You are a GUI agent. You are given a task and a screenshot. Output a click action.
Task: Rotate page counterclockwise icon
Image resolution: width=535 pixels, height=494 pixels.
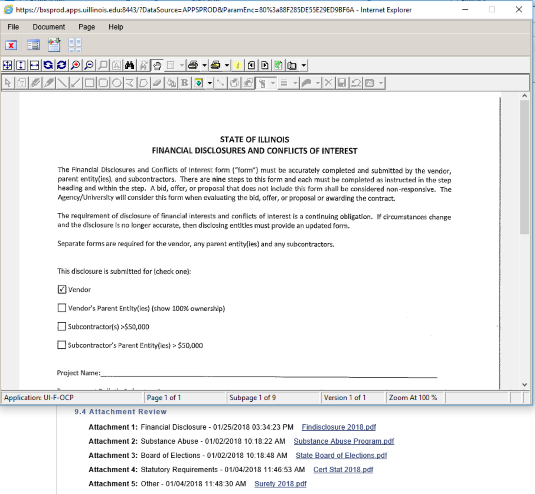click(x=48, y=65)
